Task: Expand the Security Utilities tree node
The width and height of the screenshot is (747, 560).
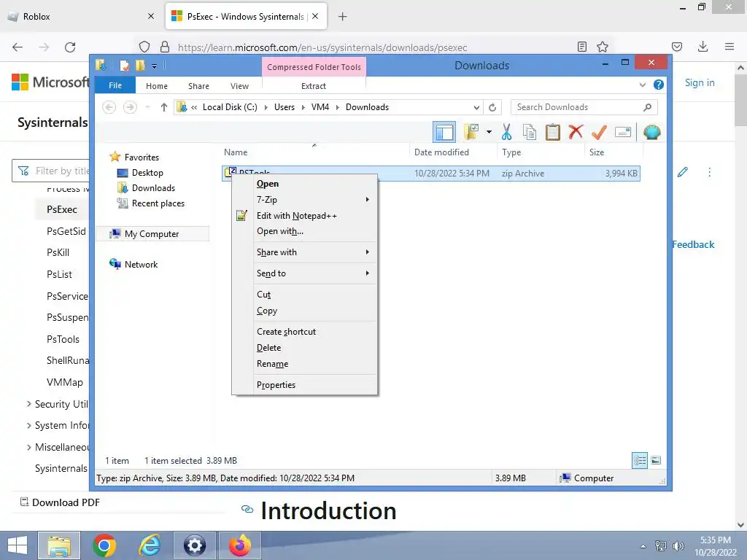Action: 29,404
